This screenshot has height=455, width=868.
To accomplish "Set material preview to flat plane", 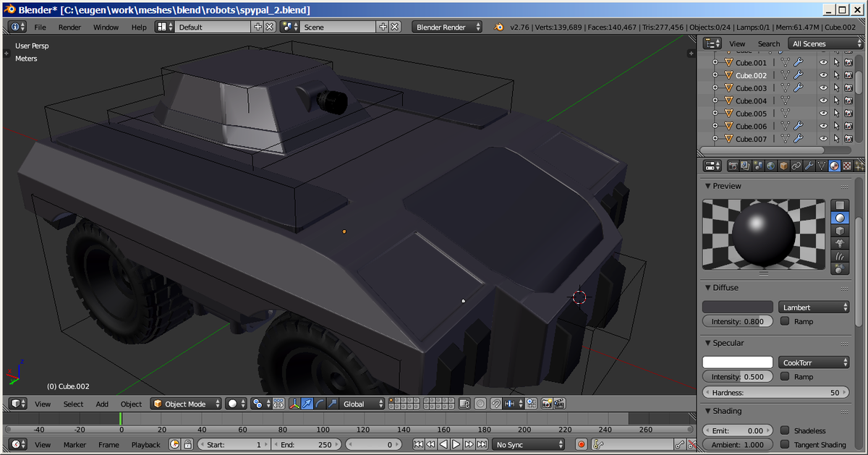I will (840, 205).
